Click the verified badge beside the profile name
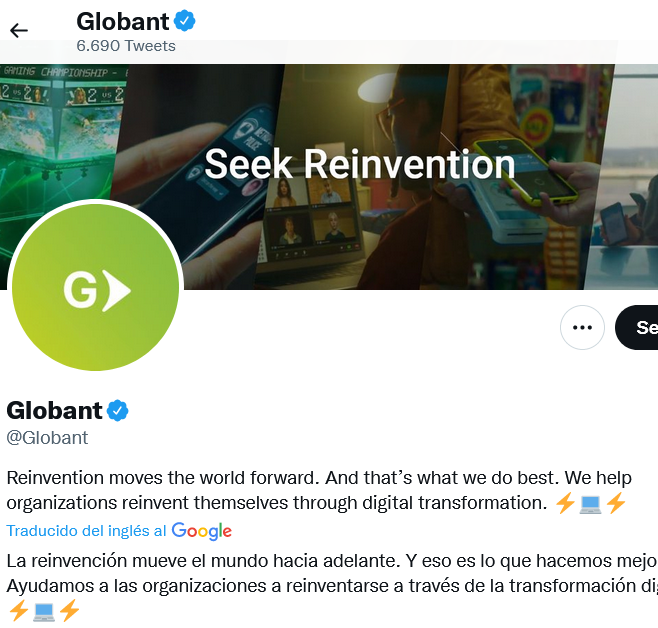This screenshot has height=628, width=658. 118,410
